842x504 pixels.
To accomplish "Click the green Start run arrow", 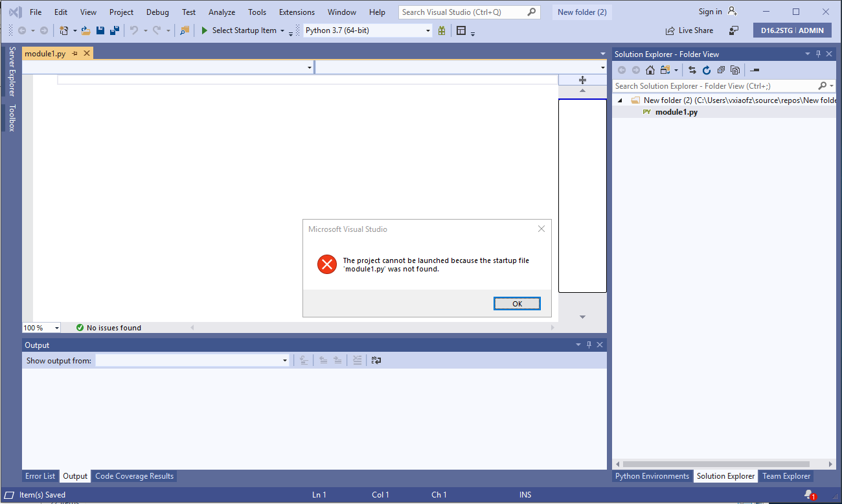I will [204, 30].
